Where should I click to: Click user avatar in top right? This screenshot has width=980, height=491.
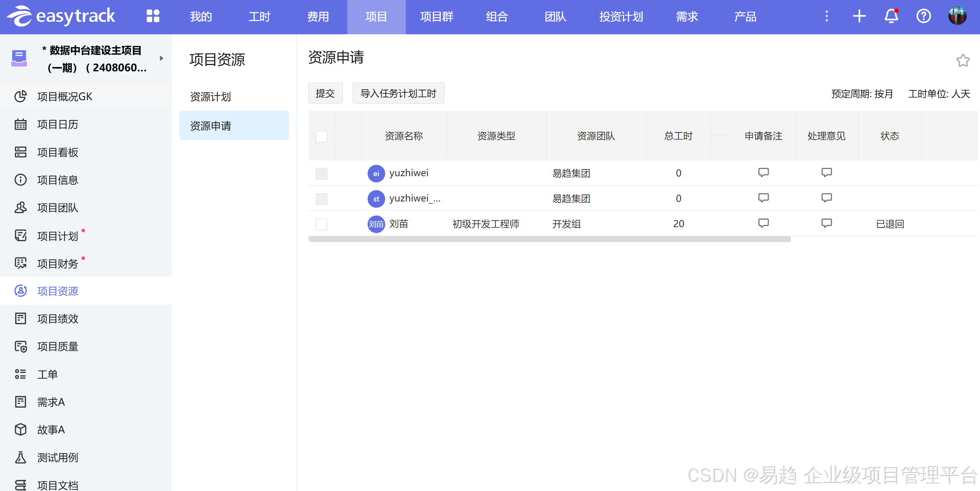pos(957,16)
